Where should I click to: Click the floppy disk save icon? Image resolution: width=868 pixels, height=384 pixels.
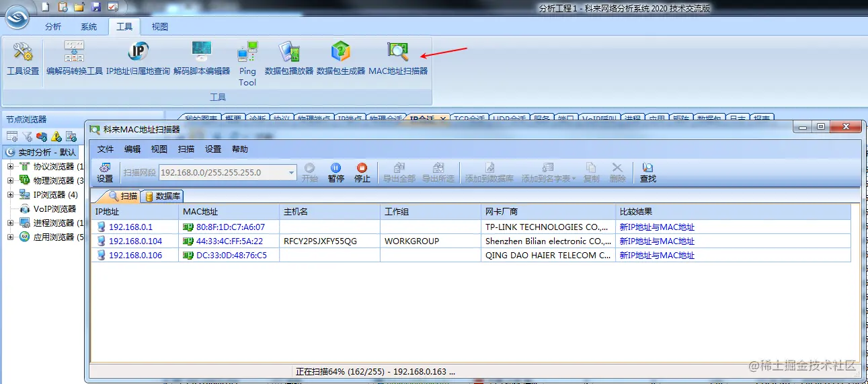[x=96, y=7]
